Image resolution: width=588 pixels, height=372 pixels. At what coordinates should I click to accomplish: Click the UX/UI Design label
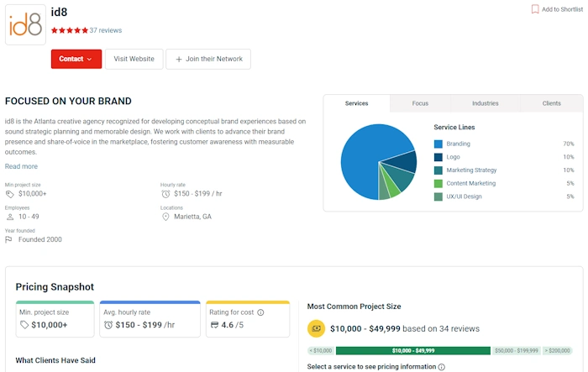coord(464,196)
